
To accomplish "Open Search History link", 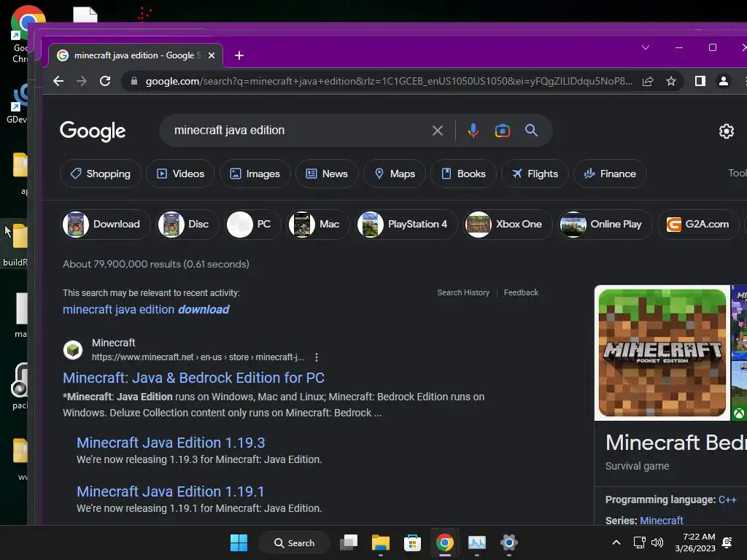I will pos(463,292).
